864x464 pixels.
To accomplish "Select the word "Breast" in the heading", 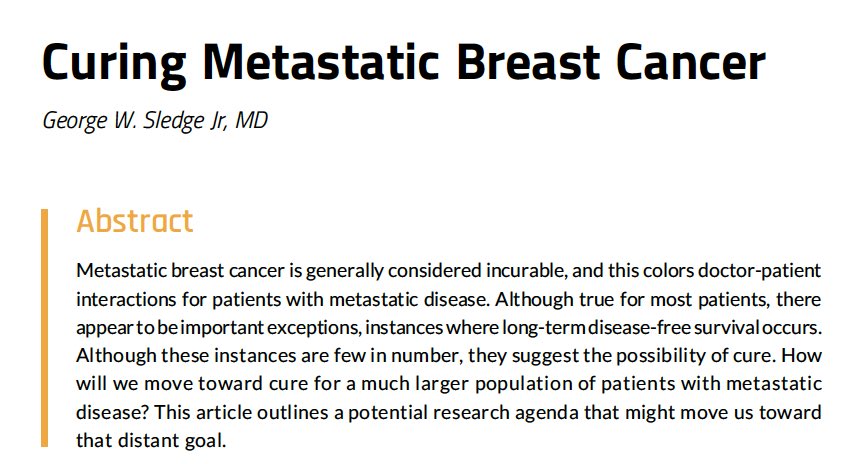I will click(528, 61).
